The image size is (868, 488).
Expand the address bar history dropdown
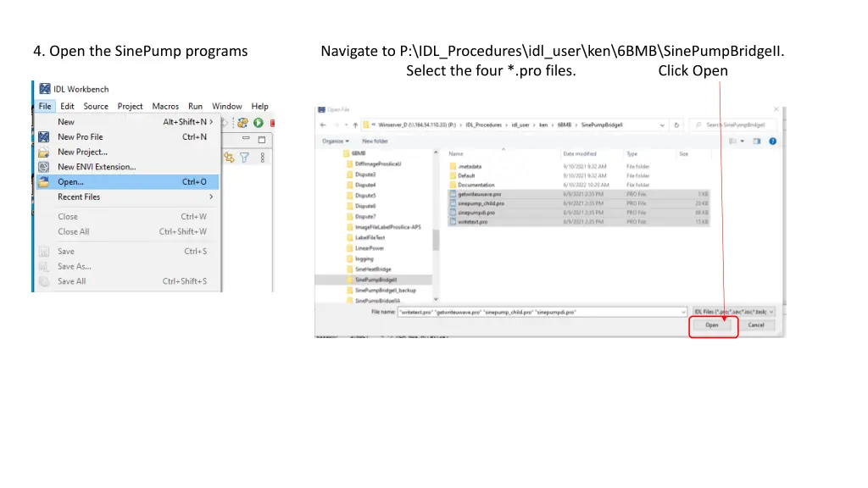(662, 125)
